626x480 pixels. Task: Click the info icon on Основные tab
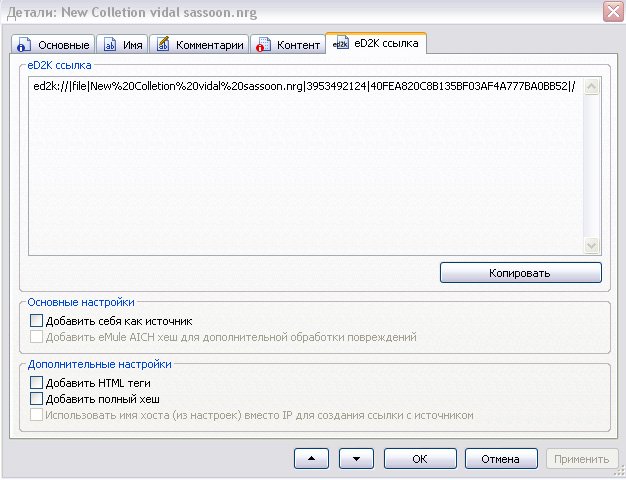pos(25,46)
